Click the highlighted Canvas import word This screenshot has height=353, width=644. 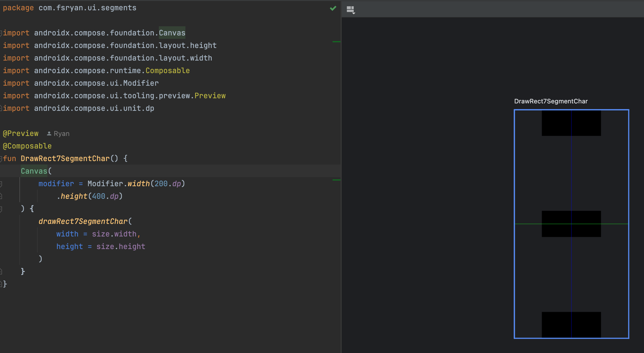tap(172, 33)
